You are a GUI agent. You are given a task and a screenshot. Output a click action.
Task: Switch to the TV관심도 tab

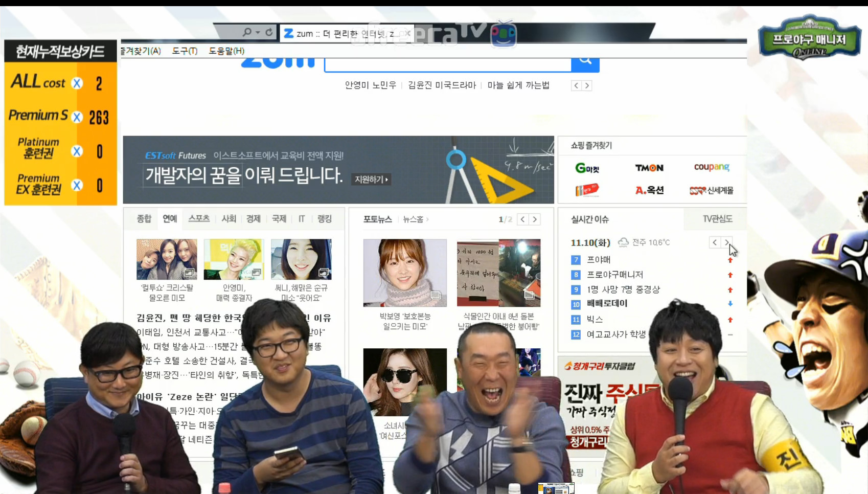click(717, 219)
